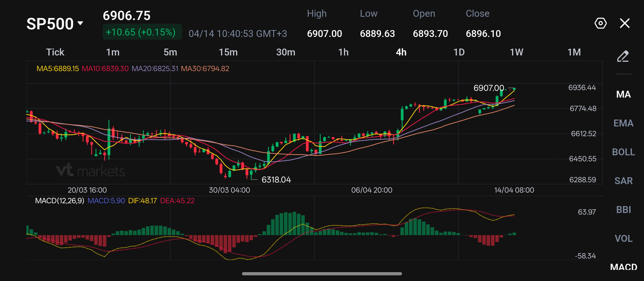
Task: Switch to Tick timeframe
Action: coord(55,52)
